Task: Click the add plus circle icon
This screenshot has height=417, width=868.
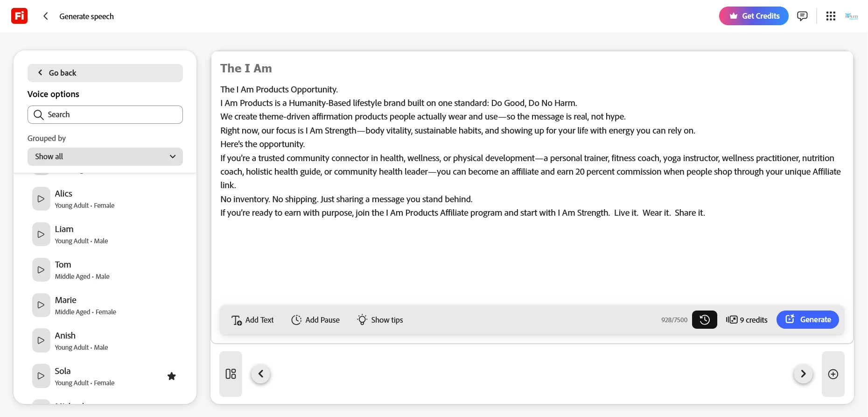Action: pos(833,374)
